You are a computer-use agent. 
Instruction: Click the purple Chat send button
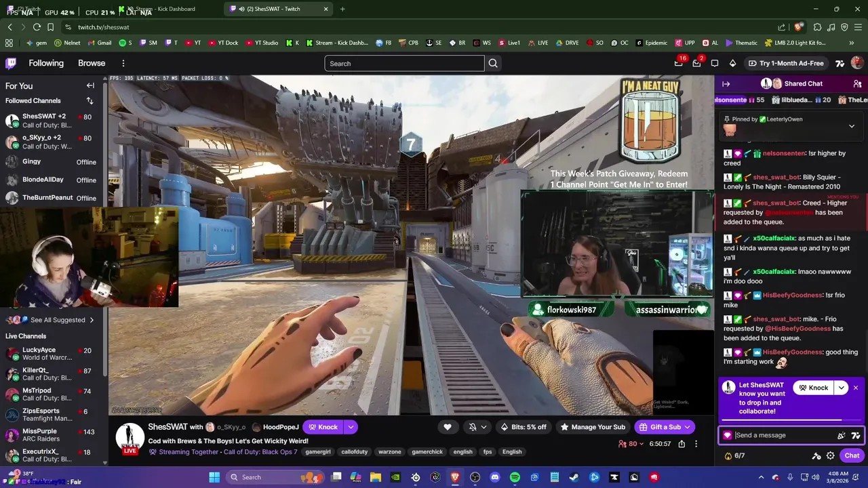click(852, 455)
